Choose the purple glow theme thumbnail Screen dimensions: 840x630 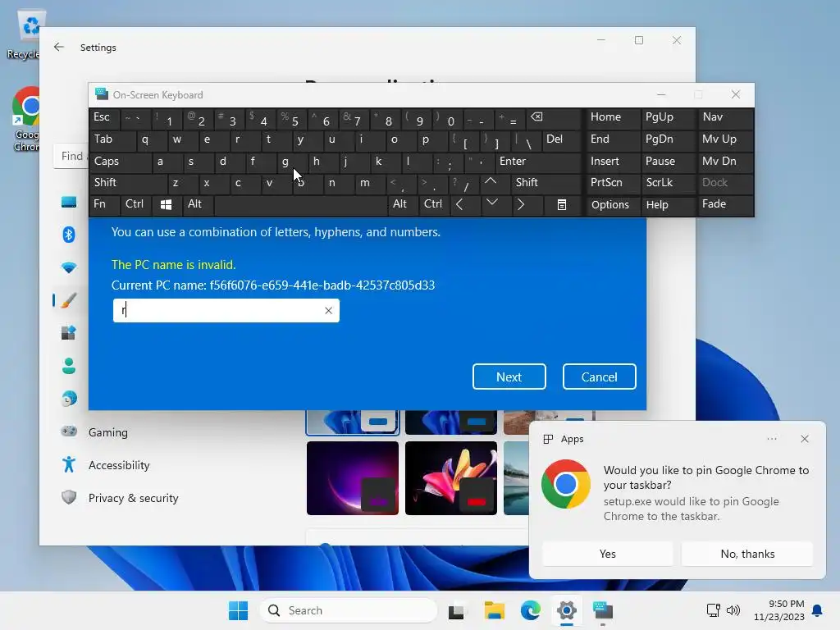[x=353, y=478]
